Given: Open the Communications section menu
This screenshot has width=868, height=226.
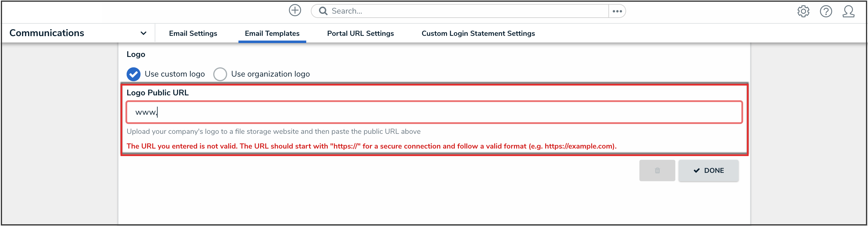Looking at the screenshot, I should click(47, 33).
